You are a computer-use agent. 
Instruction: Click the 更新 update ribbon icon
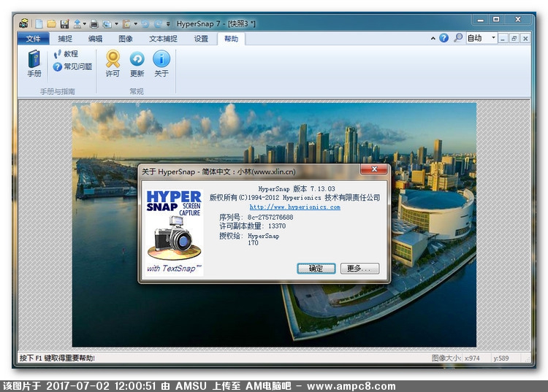click(137, 64)
